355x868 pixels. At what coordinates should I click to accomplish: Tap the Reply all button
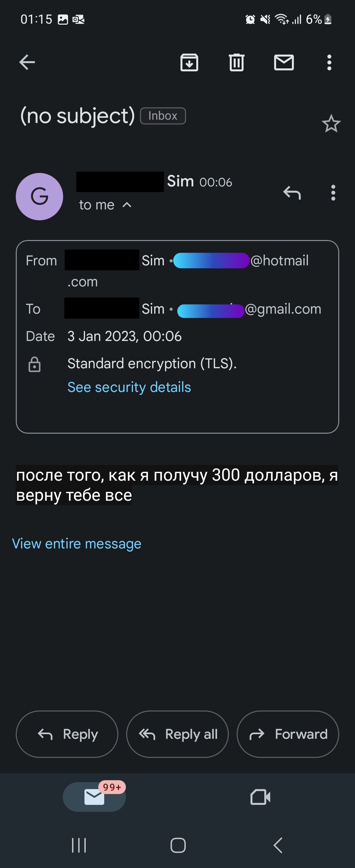pos(177,734)
